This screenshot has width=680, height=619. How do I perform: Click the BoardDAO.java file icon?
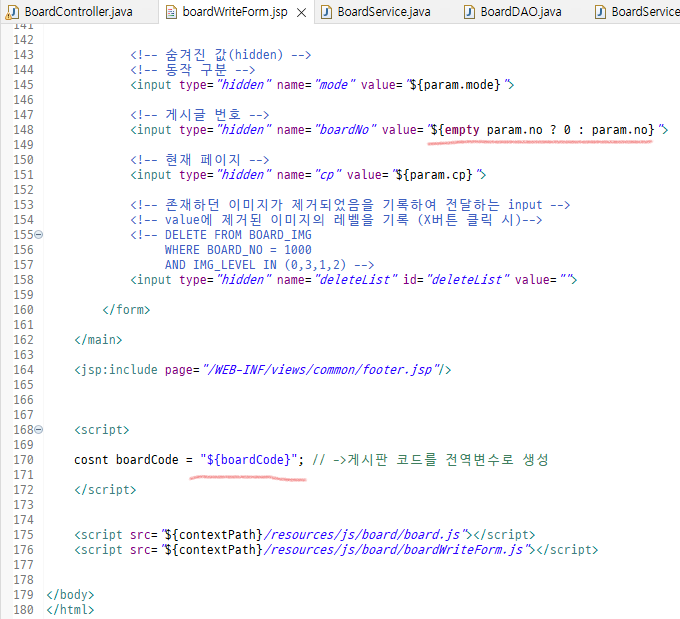(469, 12)
